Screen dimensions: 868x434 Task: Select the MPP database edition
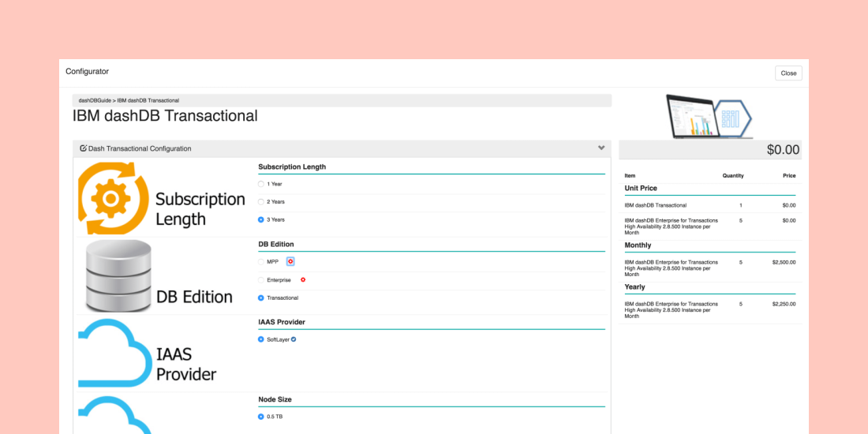(261, 261)
